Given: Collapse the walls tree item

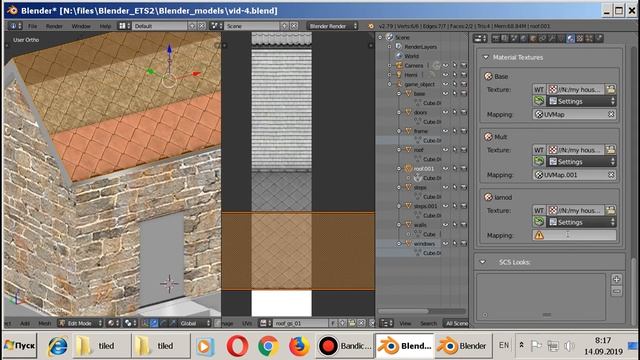Looking at the screenshot, I should tap(399, 225).
